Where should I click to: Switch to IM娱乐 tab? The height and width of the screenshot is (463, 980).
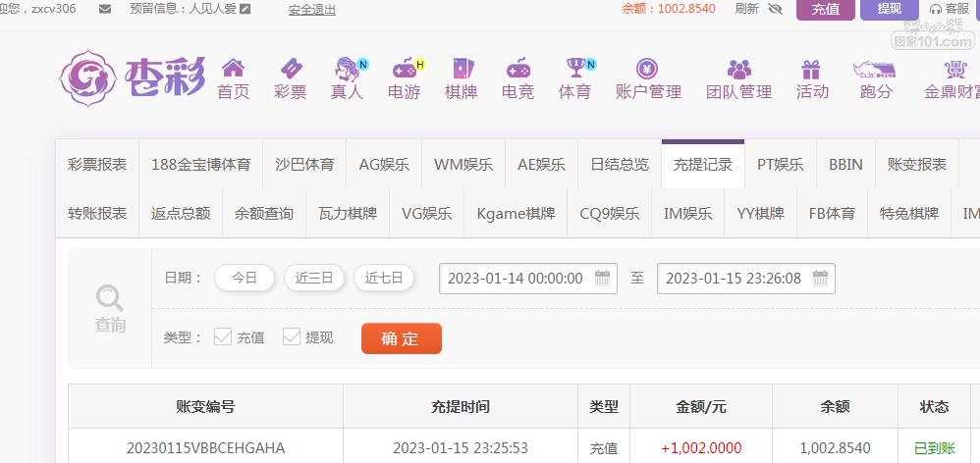click(x=687, y=213)
